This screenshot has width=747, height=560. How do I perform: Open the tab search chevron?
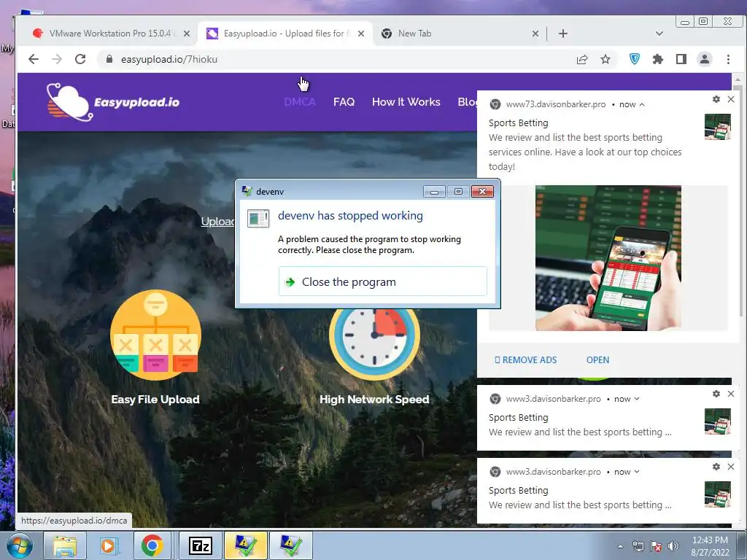click(x=659, y=34)
